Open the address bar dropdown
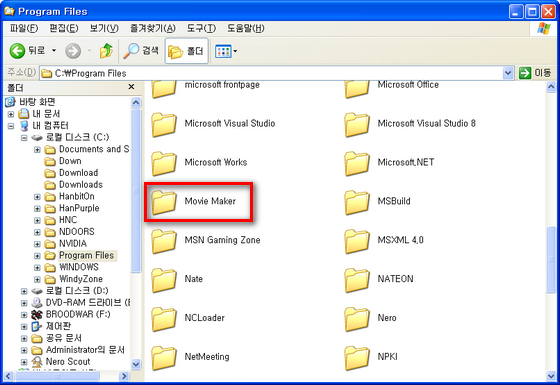 click(x=508, y=73)
